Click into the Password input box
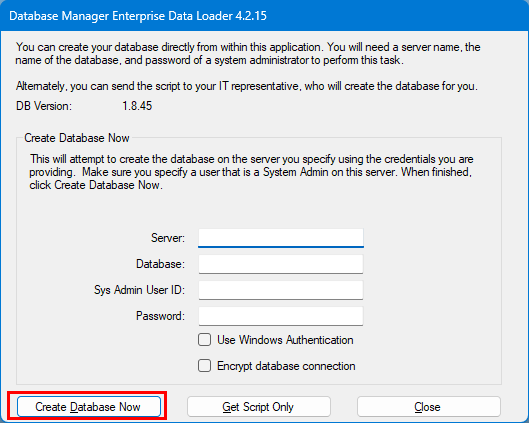 click(x=281, y=316)
